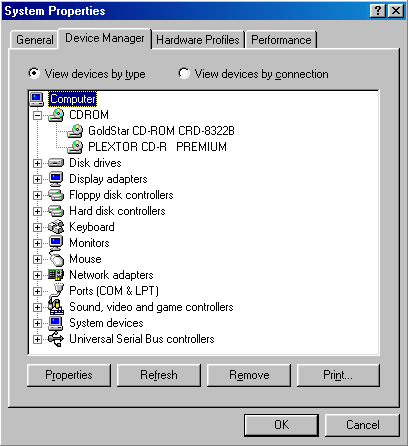The image size is (408, 446).
Task: Switch to the General tab
Action: [35, 40]
